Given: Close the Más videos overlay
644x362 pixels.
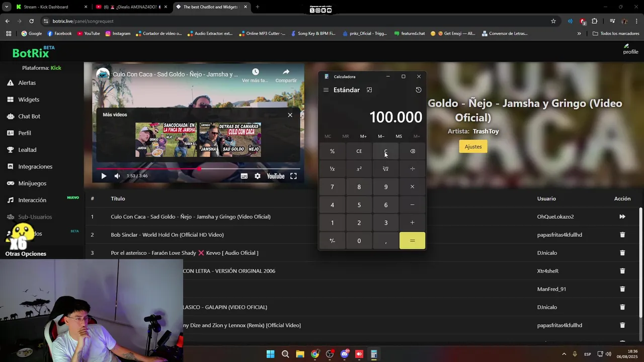Looking at the screenshot, I should [290, 115].
